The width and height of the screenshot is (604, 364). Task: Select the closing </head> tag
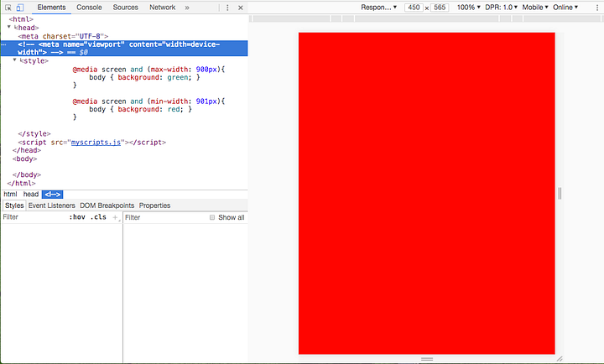point(27,150)
